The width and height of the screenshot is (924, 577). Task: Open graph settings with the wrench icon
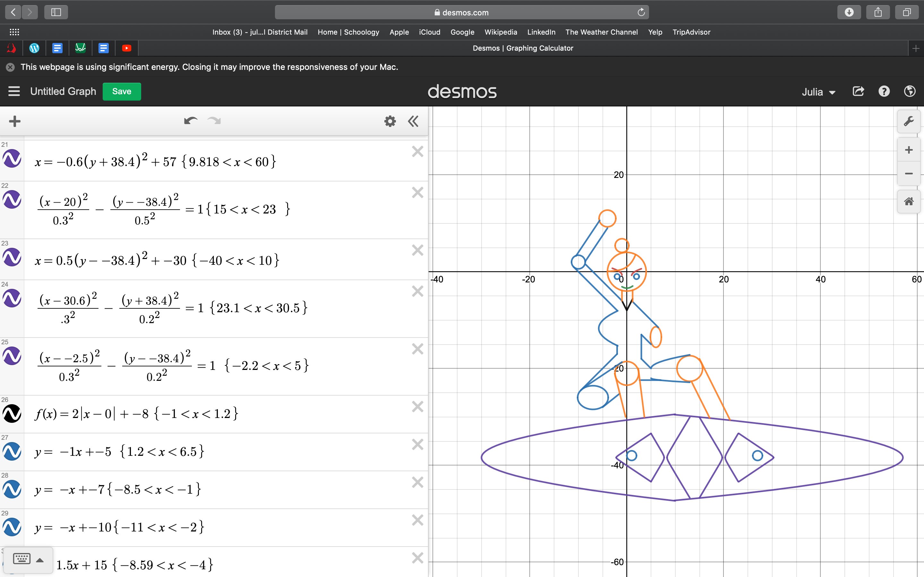909,121
